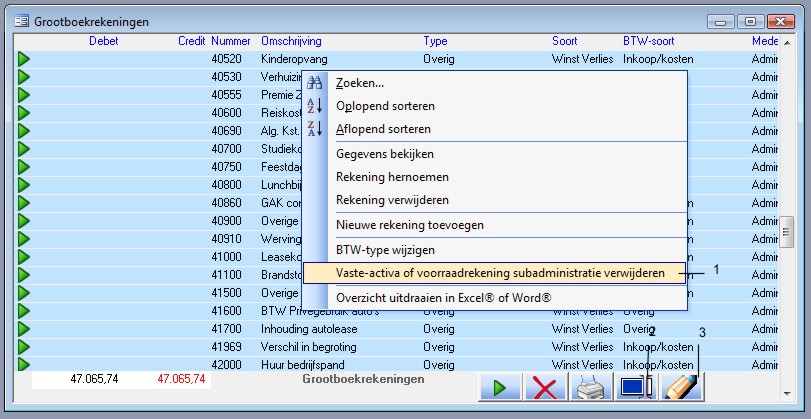
Task: Click the pencil edit icon button
Action: coord(678,388)
